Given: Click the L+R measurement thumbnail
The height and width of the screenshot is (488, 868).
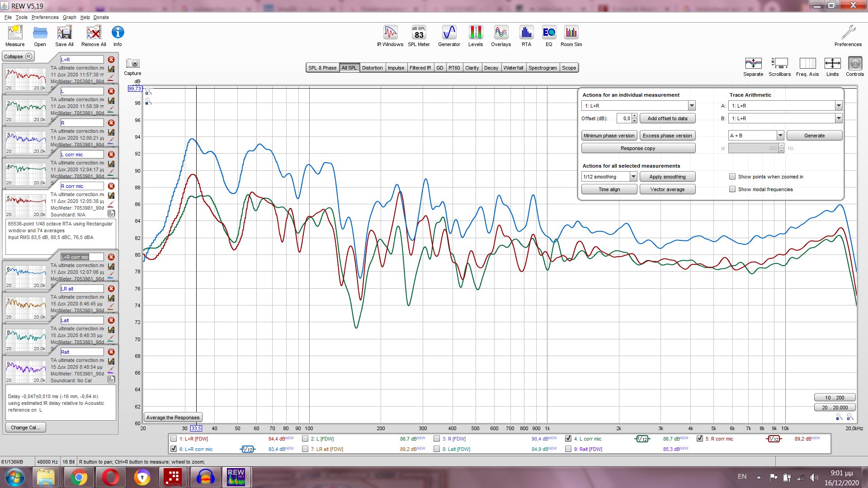Looking at the screenshot, I should coord(26,79).
